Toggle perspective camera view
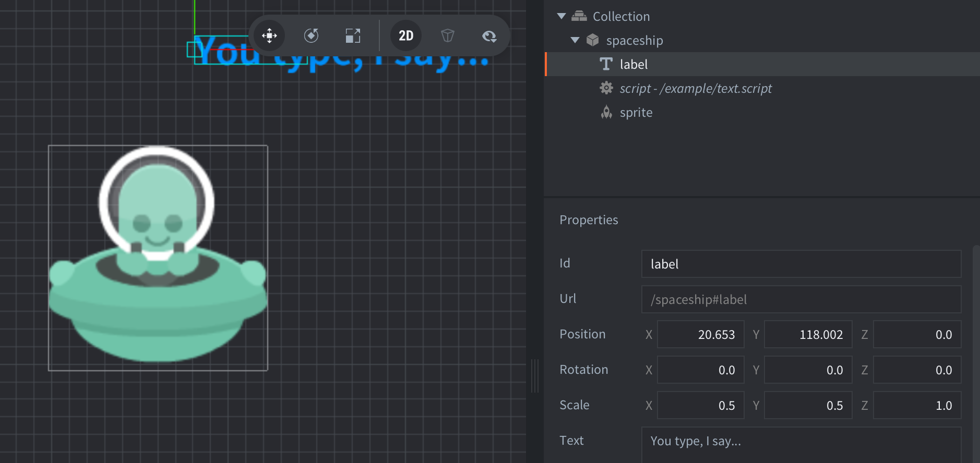Screen dimensions: 980x463 point(448,35)
